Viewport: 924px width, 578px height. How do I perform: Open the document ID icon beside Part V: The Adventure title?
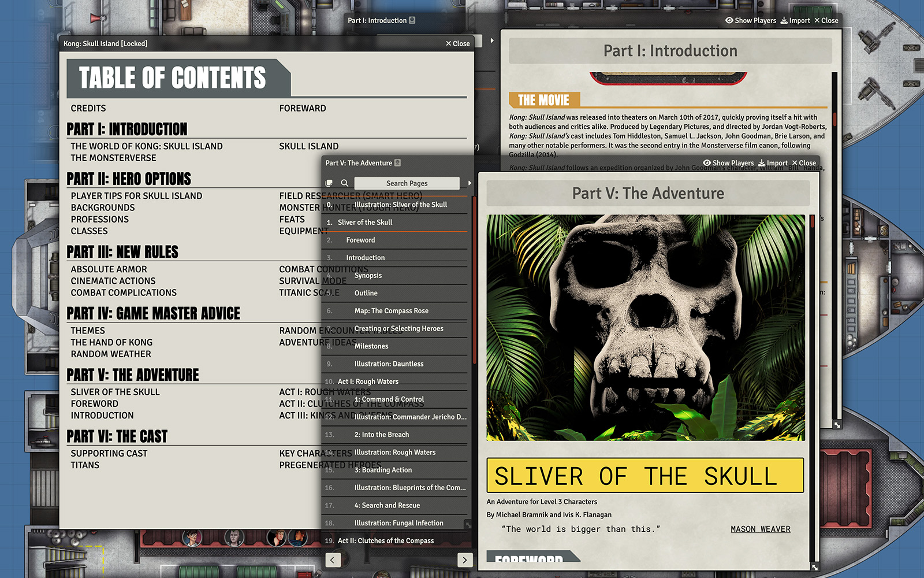[x=397, y=163]
